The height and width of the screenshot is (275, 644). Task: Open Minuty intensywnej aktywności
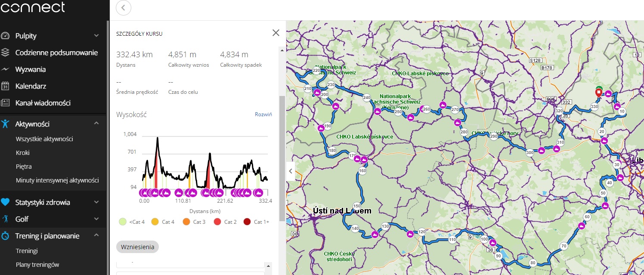tap(57, 180)
